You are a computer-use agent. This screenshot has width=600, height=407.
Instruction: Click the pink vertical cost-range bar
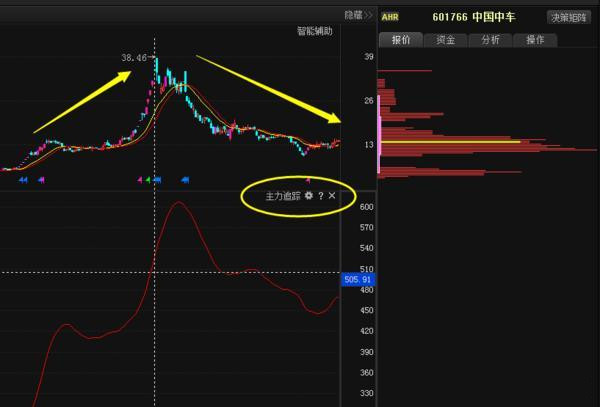(379, 134)
